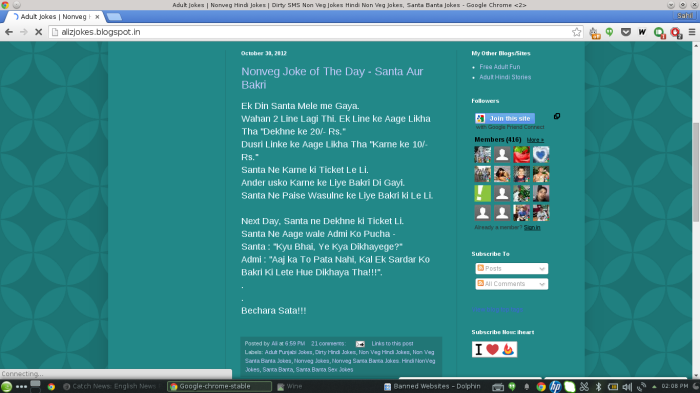Image resolution: width=700 pixels, height=393 pixels.
Task: Click the Join this site button
Action: (x=505, y=118)
